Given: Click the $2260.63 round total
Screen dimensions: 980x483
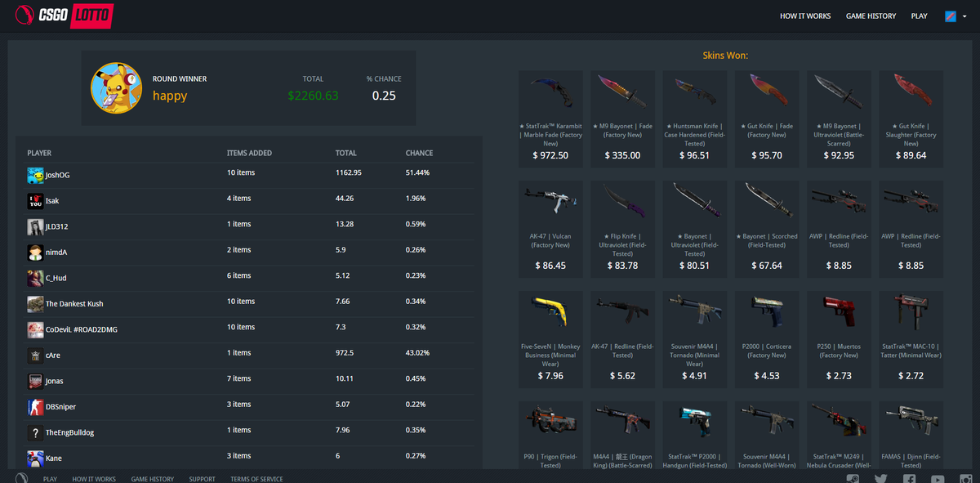Looking at the screenshot, I should pos(313,96).
